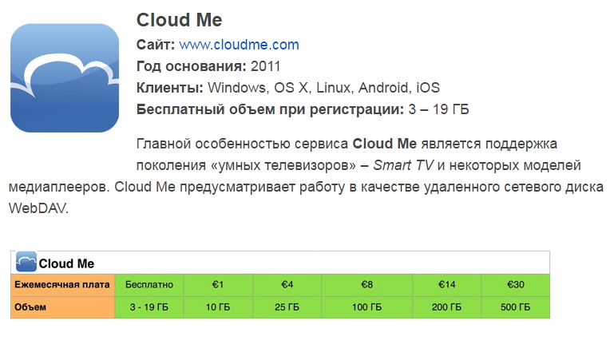Screen dimensions: 610x364
Task: Click the 3 - 19 ГБ storage cell
Action: pyautogui.click(x=149, y=307)
